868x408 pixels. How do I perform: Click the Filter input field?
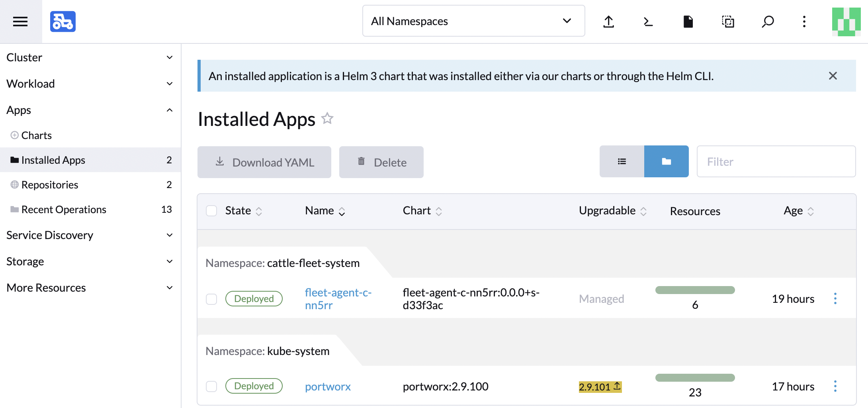[776, 161]
